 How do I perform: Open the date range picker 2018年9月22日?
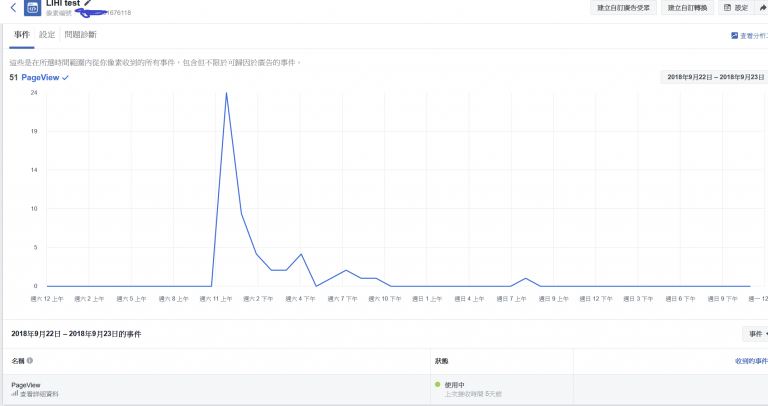tap(715, 77)
